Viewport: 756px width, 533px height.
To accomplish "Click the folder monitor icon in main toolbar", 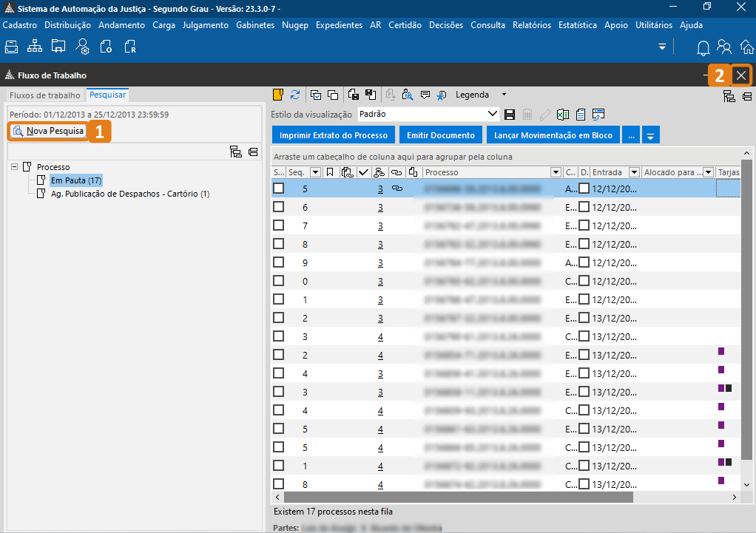I will [58, 47].
